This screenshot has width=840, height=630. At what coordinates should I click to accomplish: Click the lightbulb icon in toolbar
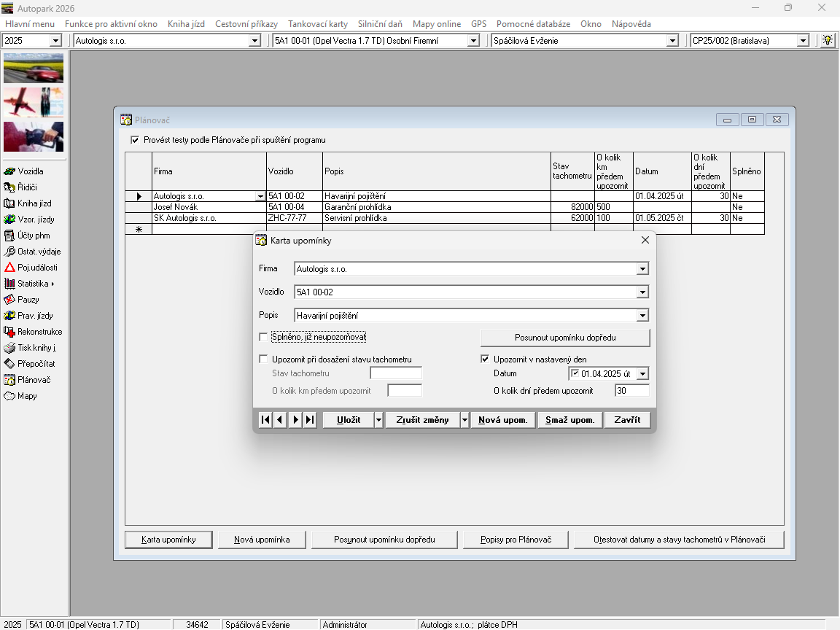tap(827, 41)
